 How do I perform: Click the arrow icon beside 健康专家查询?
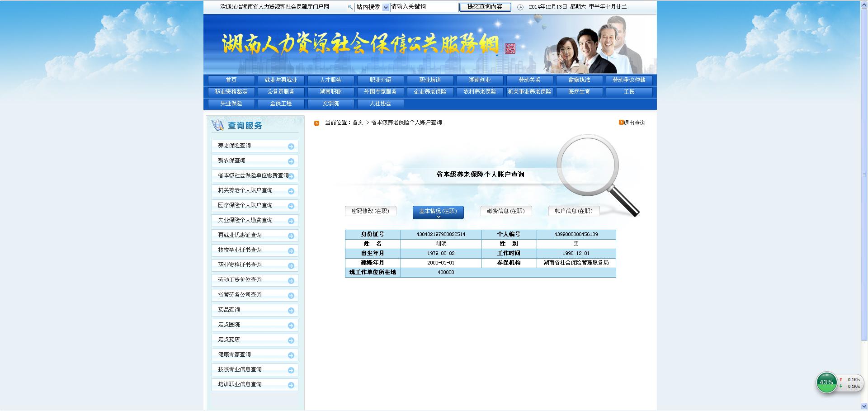(x=291, y=355)
